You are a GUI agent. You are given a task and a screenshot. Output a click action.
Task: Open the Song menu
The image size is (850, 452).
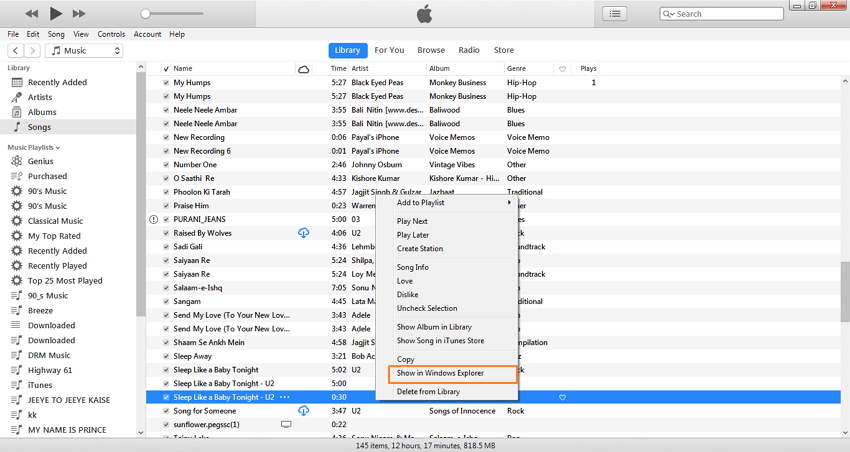tap(56, 34)
